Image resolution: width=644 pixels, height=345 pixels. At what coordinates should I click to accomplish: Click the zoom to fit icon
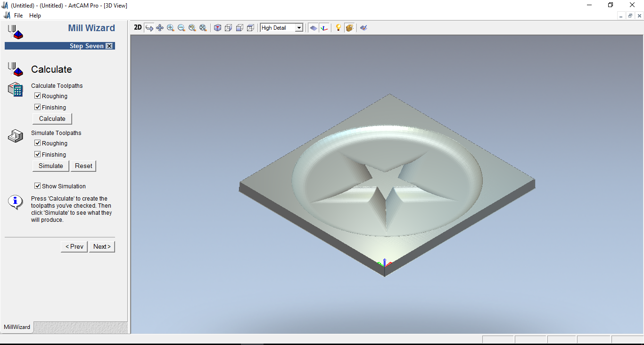(203, 28)
